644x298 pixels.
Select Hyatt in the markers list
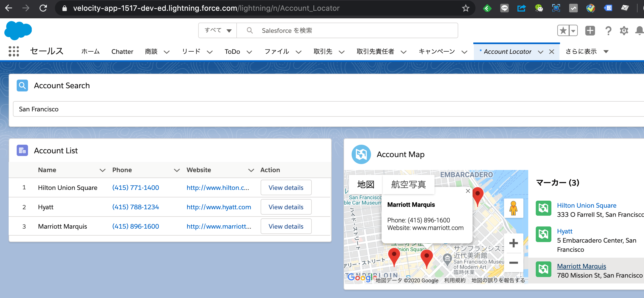pyautogui.click(x=565, y=231)
